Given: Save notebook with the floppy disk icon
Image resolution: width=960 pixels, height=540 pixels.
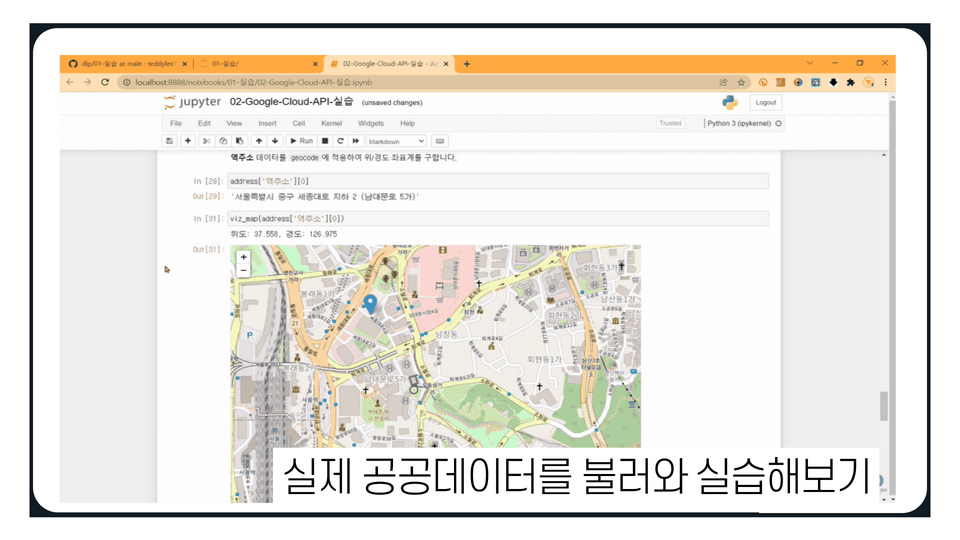Looking at the screenshot, I should tap(170, 141).
